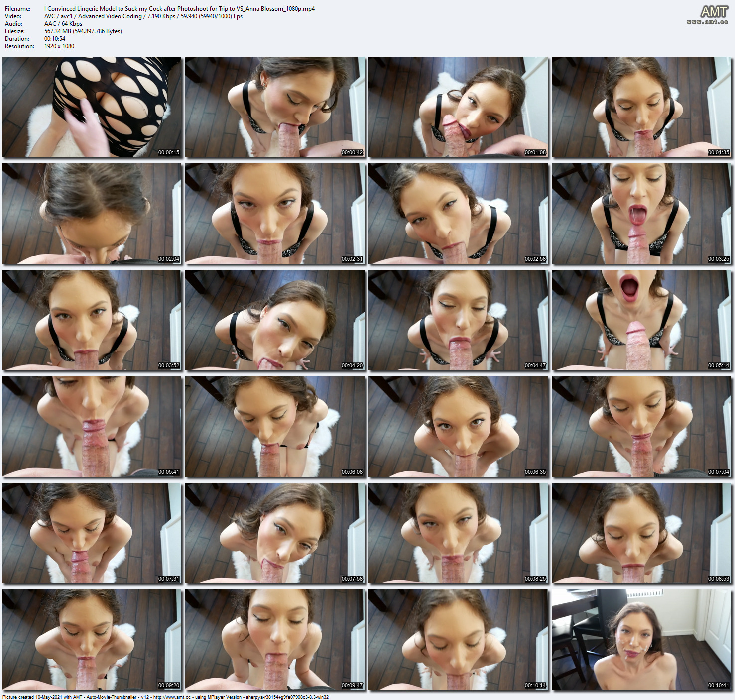Click the 00:00:42 timestamp label
Viewport: 735px width, 700px height.
tap(352, 153)
